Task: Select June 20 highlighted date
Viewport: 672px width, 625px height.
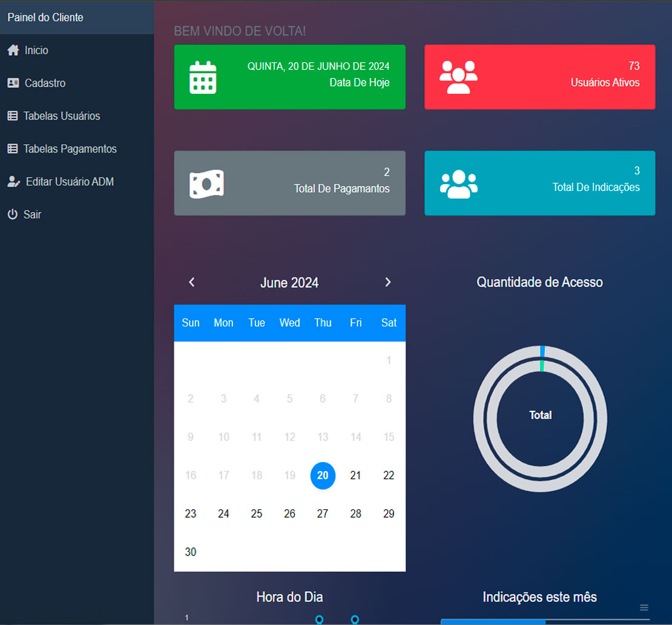Action: (323, 475)
